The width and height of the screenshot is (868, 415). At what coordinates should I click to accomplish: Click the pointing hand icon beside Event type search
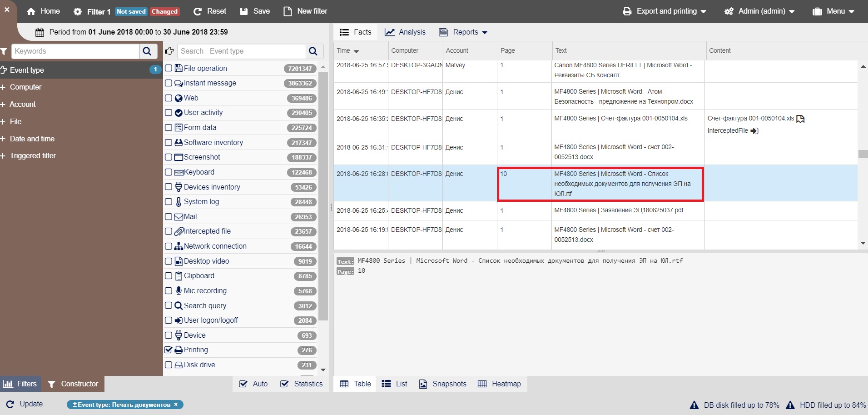169,51
